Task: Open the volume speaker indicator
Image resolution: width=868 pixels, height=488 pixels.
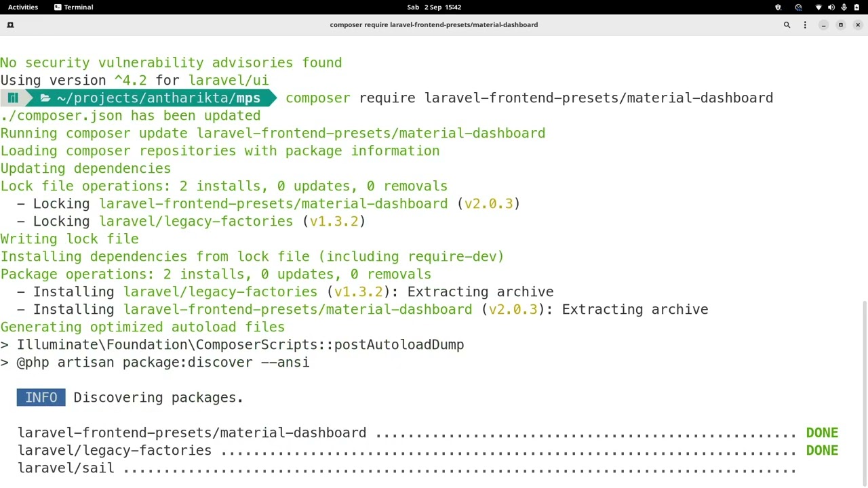Action: pos(831,7)
